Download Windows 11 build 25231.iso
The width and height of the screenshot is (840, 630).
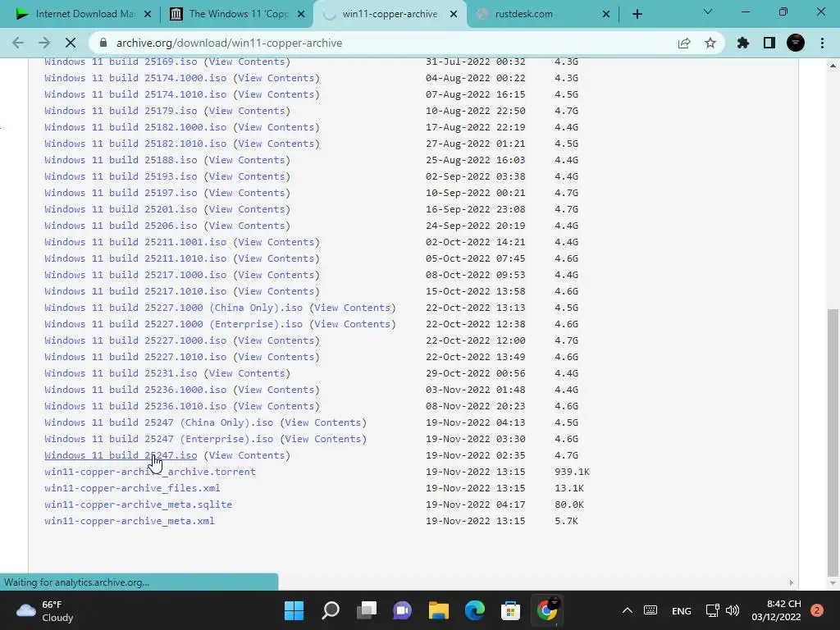pos(121,373)
